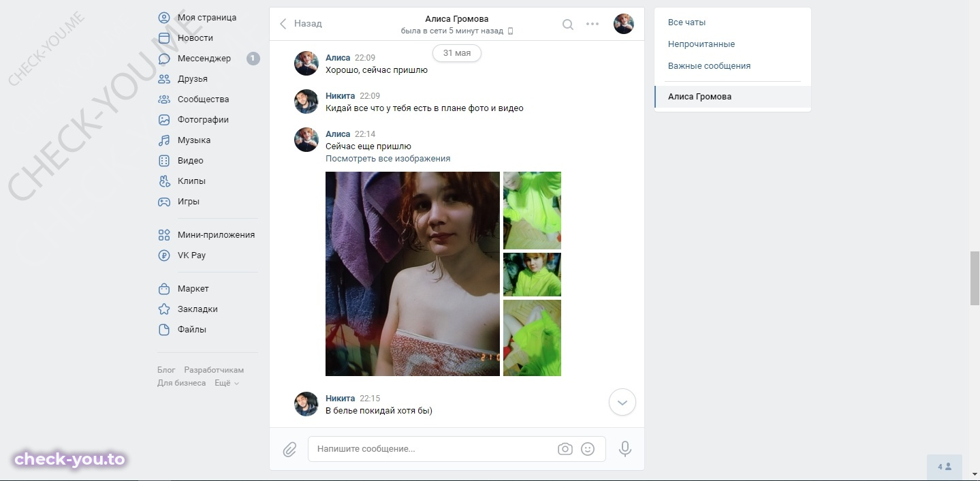Open the Разработчикам footer link
The image size is (980, 481).
[214, 370]
